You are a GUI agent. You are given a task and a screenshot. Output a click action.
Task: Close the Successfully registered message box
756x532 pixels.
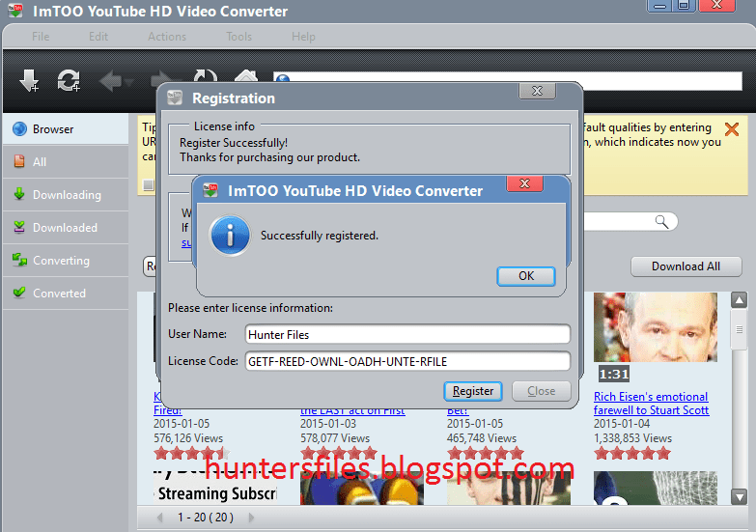[524, 183]
